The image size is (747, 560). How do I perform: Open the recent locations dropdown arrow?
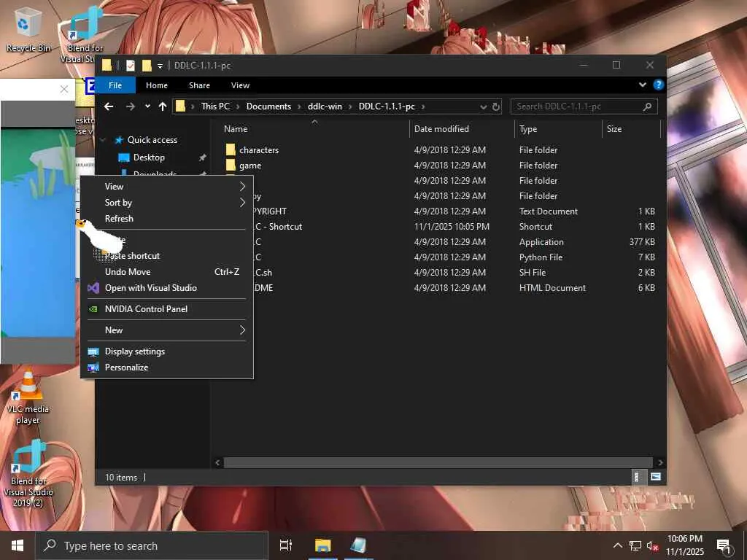coord(147,106)
